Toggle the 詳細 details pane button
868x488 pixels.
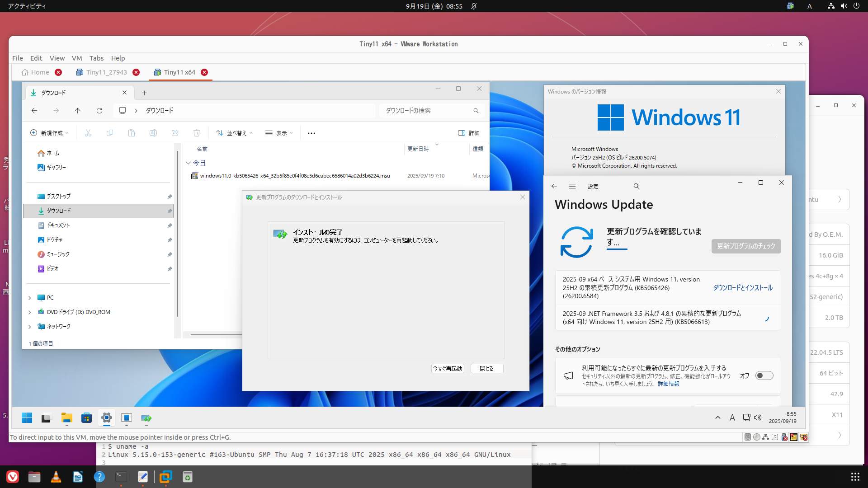click(468, 133)
